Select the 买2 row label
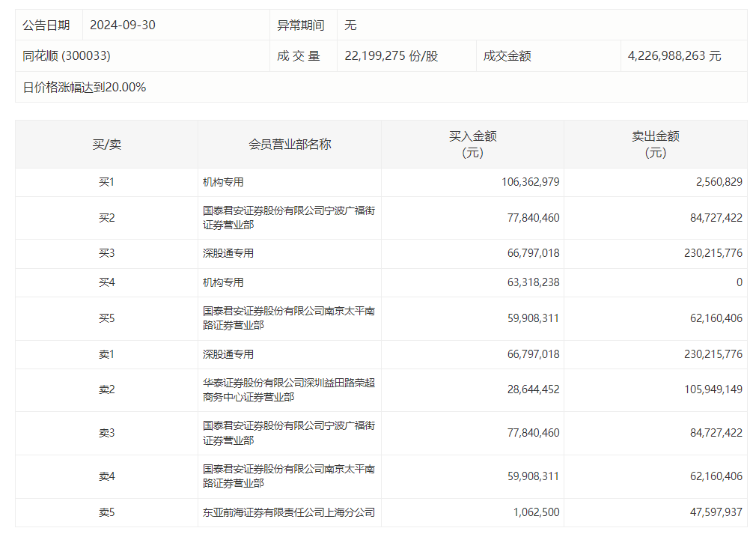 click(x=106, y=218)
